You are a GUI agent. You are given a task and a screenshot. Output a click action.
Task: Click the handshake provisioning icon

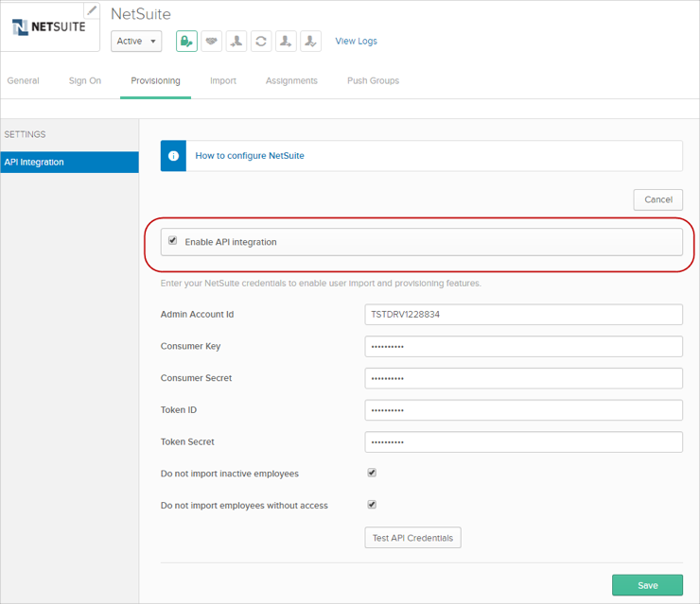212,42
